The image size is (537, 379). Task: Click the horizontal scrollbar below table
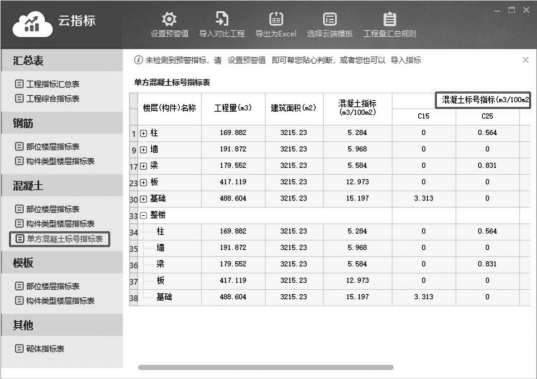[266, 367]
